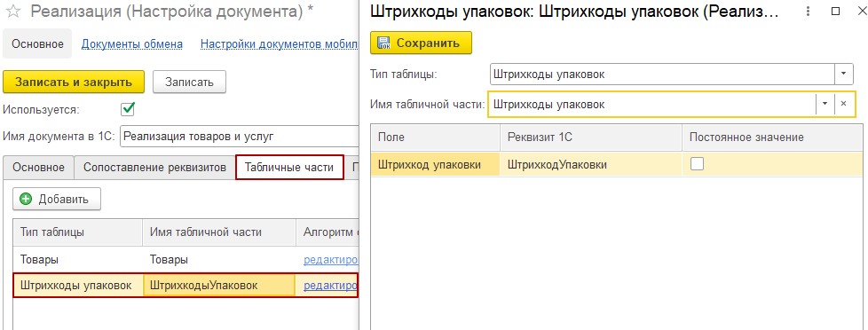868x330 pixels.
Task: Click Имя табличной части column header
Action: coord(220,232)
